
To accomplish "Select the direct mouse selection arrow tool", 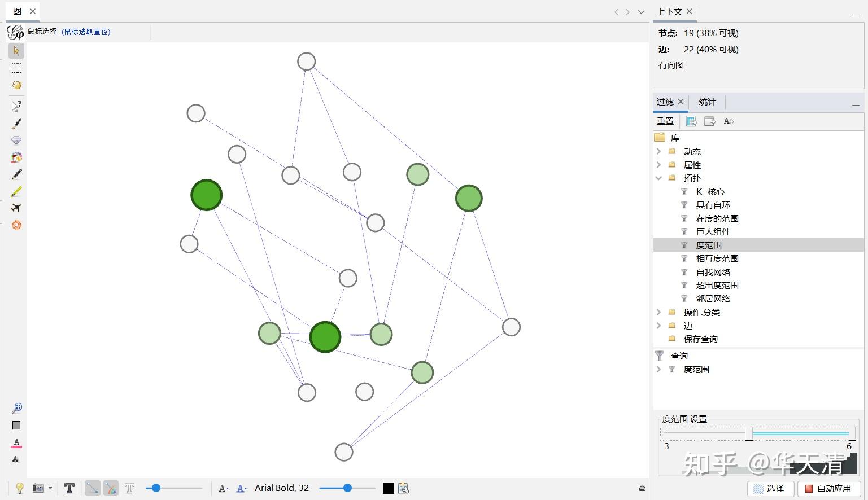I will [16, 50].
